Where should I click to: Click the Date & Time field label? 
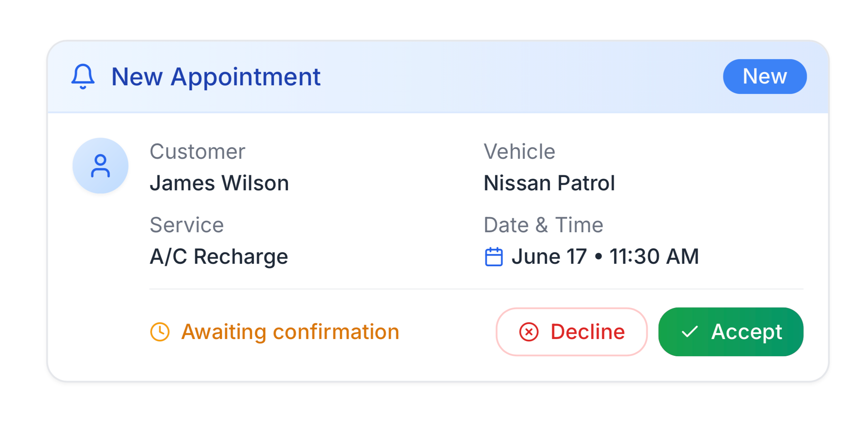[543, 225]
